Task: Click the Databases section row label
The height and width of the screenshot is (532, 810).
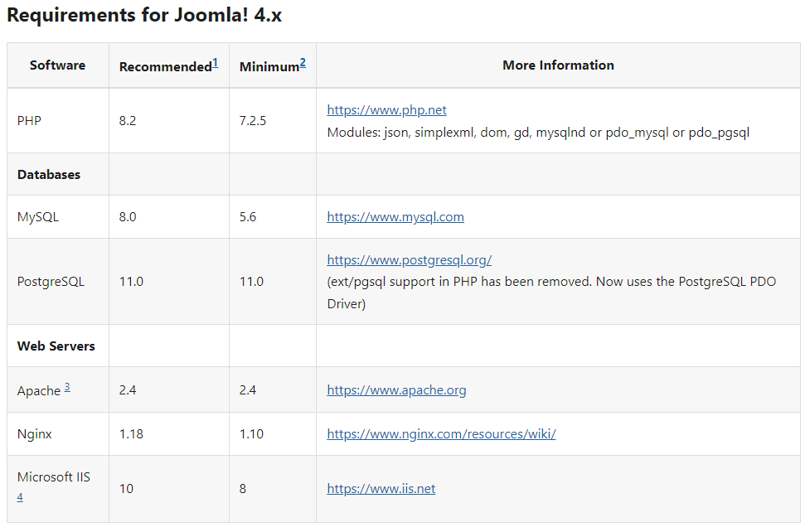Action: point(49,175)
